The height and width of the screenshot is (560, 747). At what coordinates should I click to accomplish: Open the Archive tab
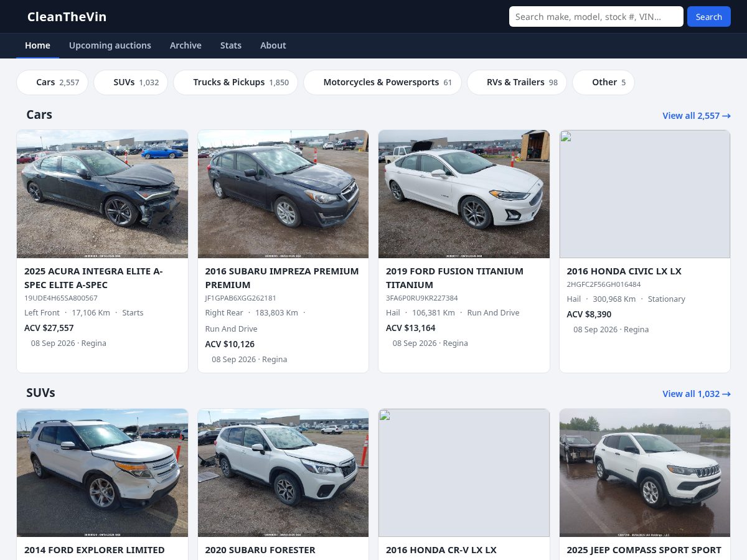(x=186, y=45)
